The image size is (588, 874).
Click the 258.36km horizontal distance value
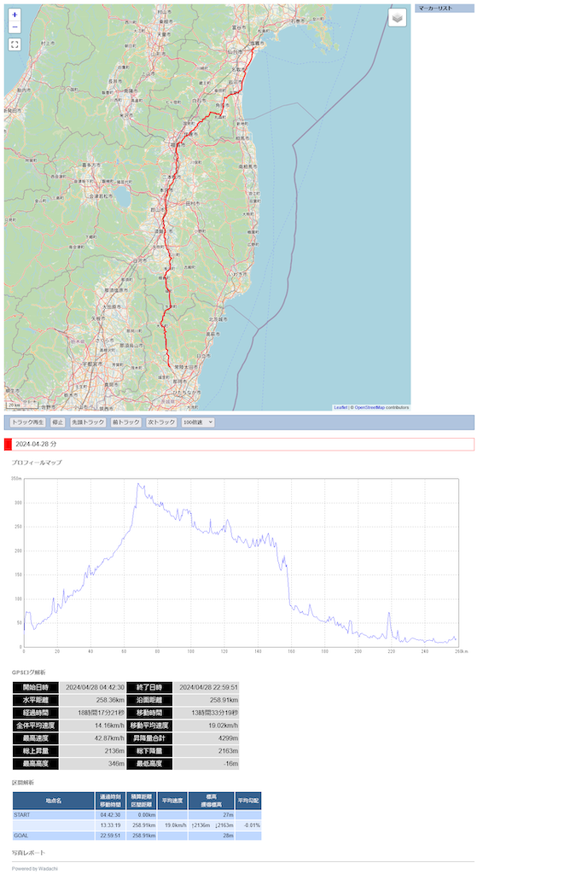pyautogui.click(x=92, y=700)
